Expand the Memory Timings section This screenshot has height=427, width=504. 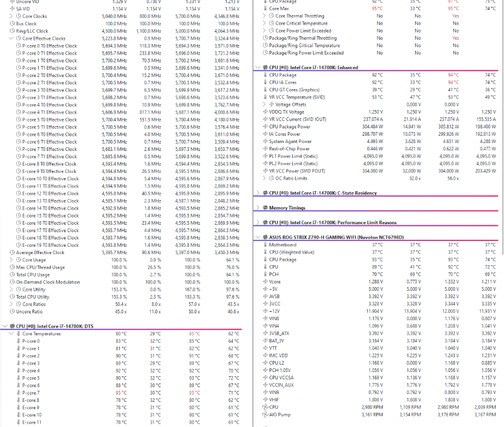click(258, 208)
